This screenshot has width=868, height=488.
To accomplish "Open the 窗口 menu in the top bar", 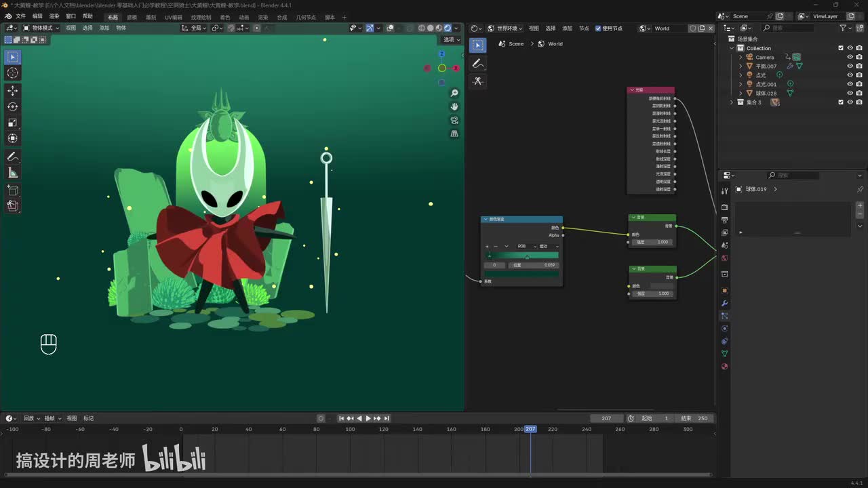I will click(71, 16).
